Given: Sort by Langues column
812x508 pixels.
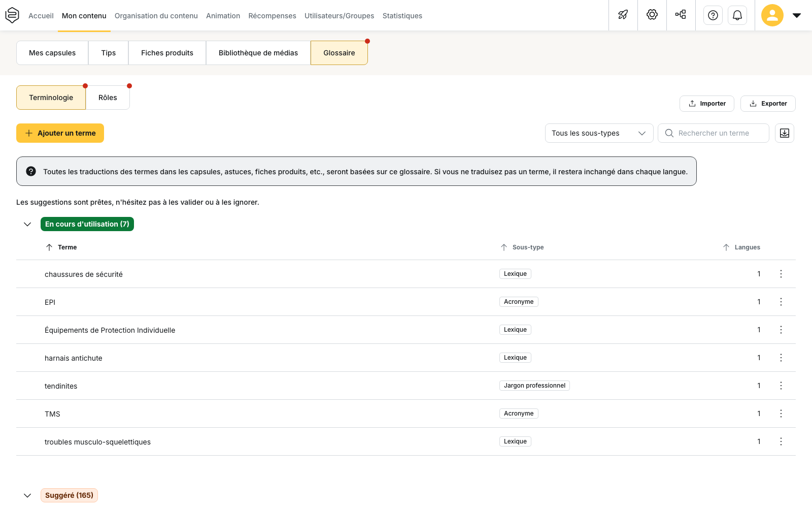Looking at the screenshot, I should (x=741, y=247).
